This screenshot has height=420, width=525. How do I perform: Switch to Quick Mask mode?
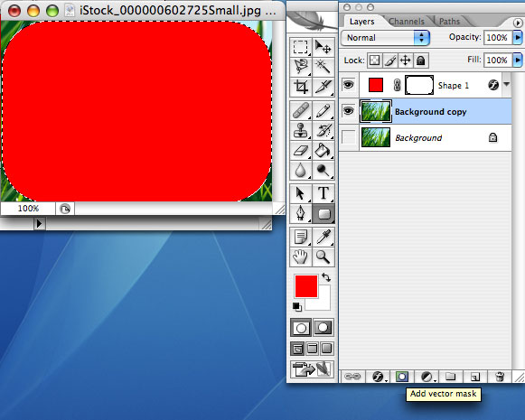(323, 328)
